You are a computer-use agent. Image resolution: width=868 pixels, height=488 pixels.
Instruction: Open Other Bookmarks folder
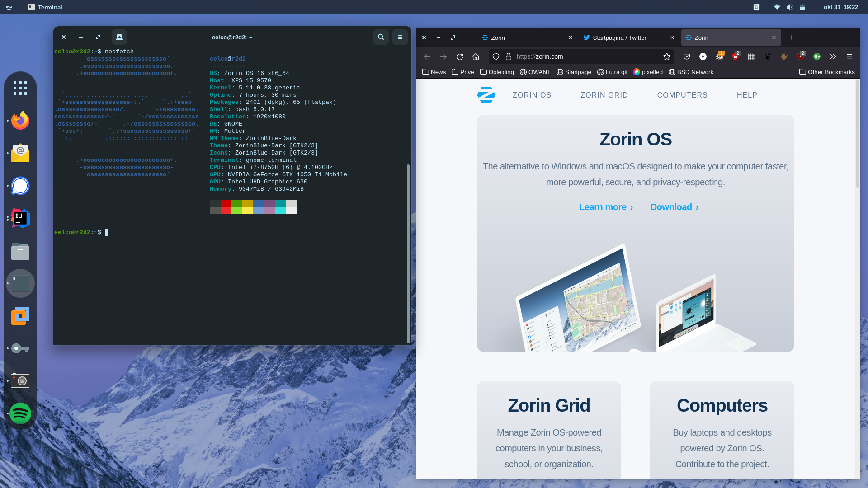827,72
